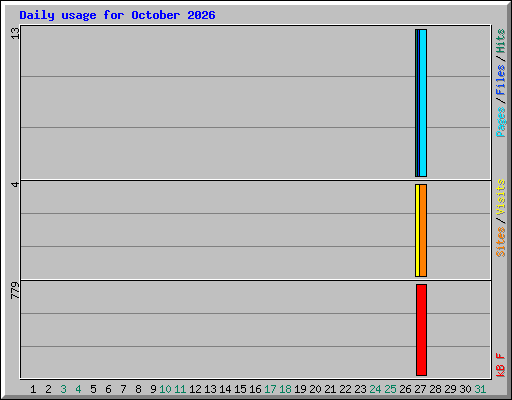The image size is (512, 400).
Task: Click the 'Files' legend label
Action: tap(500, 79)
